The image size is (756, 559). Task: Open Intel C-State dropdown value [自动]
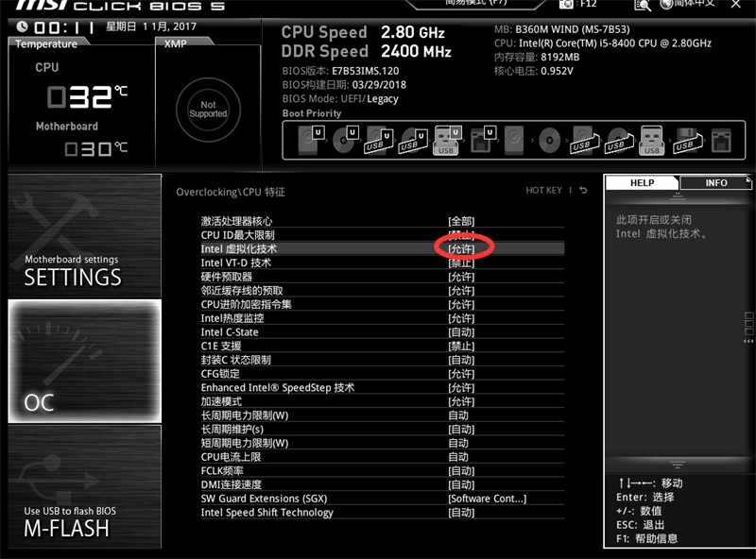461,332
